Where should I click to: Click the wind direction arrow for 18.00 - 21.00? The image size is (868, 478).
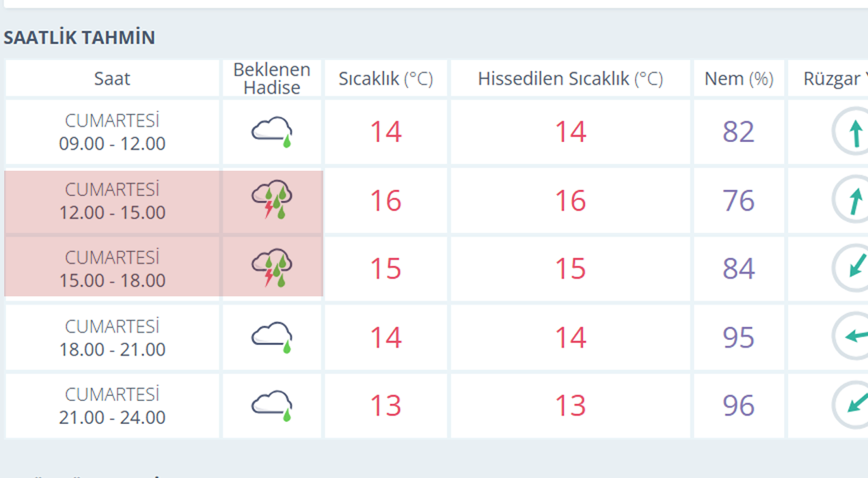854,337
